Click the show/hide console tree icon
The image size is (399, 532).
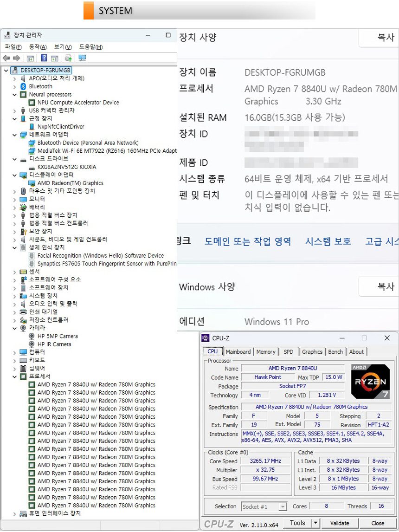click(30, 58)
